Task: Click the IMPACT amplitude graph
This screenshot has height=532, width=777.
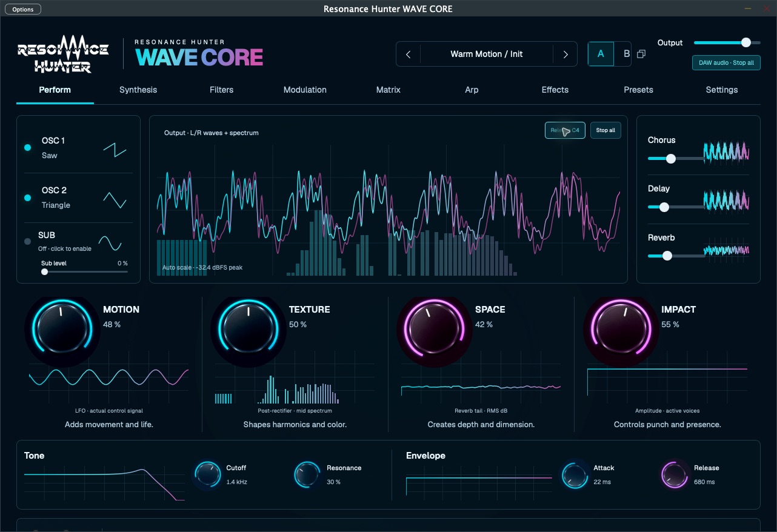Action: (667, 377)
